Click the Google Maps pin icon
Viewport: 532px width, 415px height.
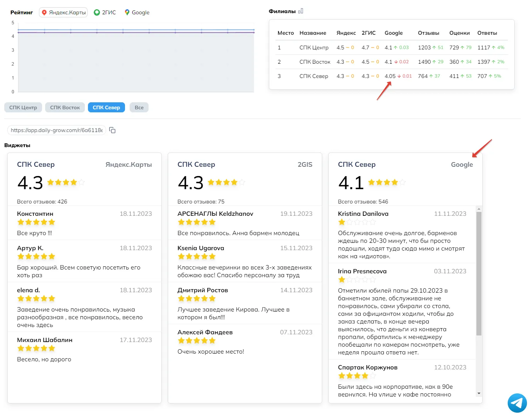click(x=127, y=12)
